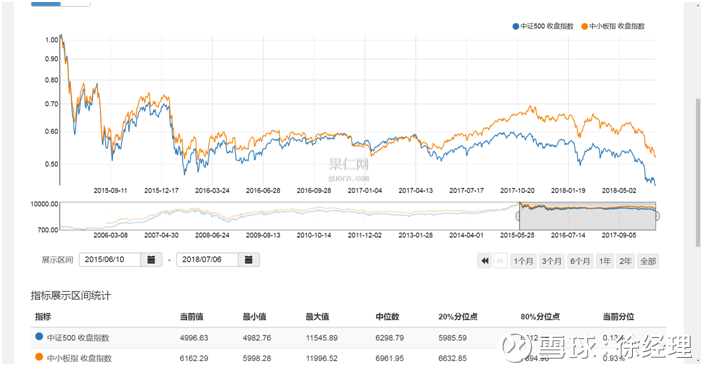The width and height of the screenshot is (703, 366).
Task: Click the 当前分位 column header
Action: 618,317
